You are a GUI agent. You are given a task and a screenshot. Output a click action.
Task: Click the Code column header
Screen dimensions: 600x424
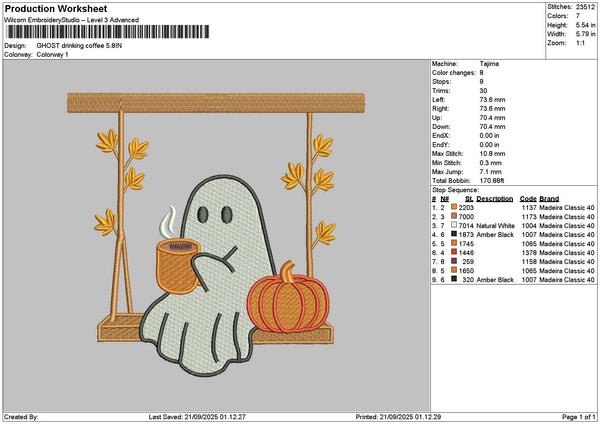[x=528, y=197]
